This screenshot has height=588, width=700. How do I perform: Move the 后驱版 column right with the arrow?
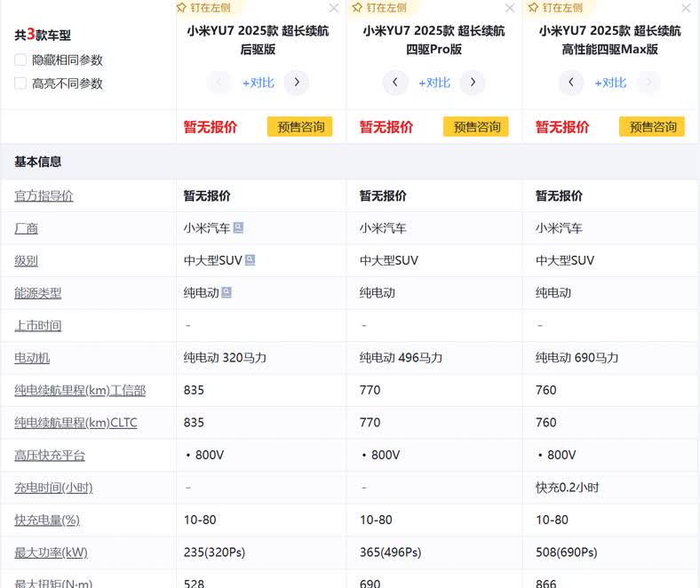(x=297, y=82)
